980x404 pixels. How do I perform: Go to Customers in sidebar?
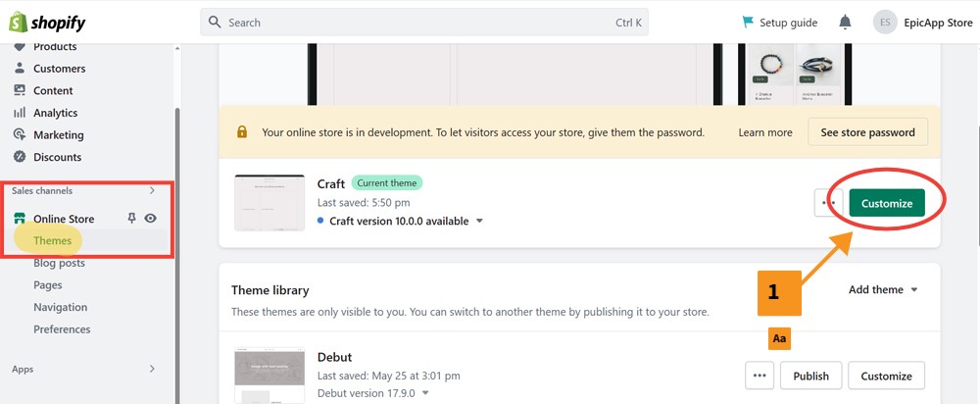[x=60, y=69]
